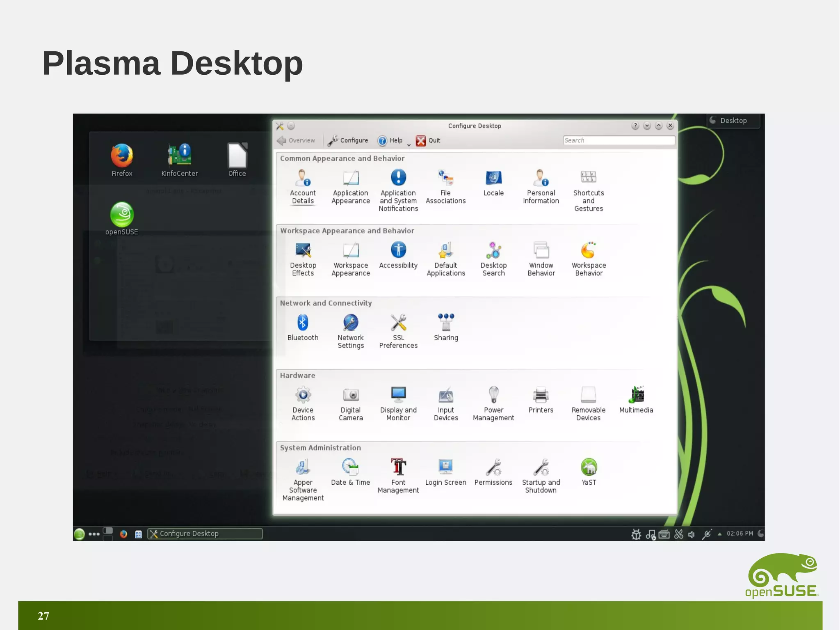Open the keyboard tray icon
The width and height of the screenshot is (840, 630).
coord(664,534)
